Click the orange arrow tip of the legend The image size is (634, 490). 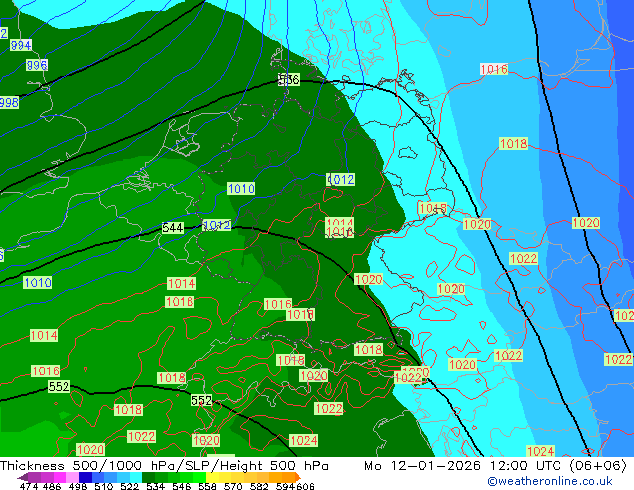pos(298,477)
